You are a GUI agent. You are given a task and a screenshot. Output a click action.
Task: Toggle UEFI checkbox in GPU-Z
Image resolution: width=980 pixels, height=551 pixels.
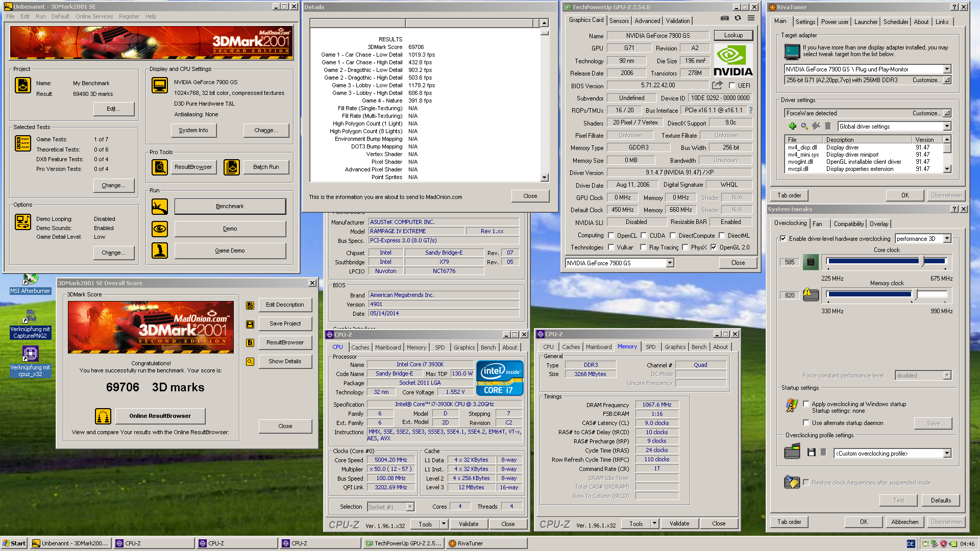point(732,86)
